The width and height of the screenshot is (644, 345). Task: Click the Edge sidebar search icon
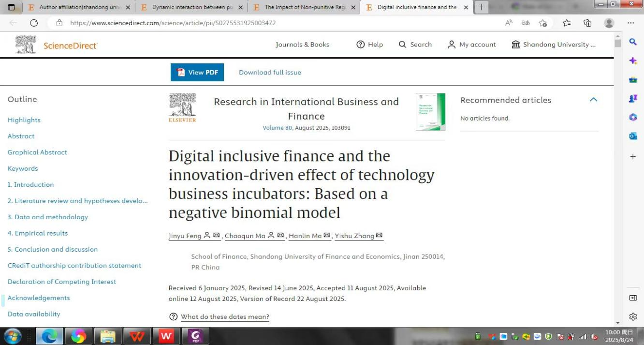tap(633, 42)
